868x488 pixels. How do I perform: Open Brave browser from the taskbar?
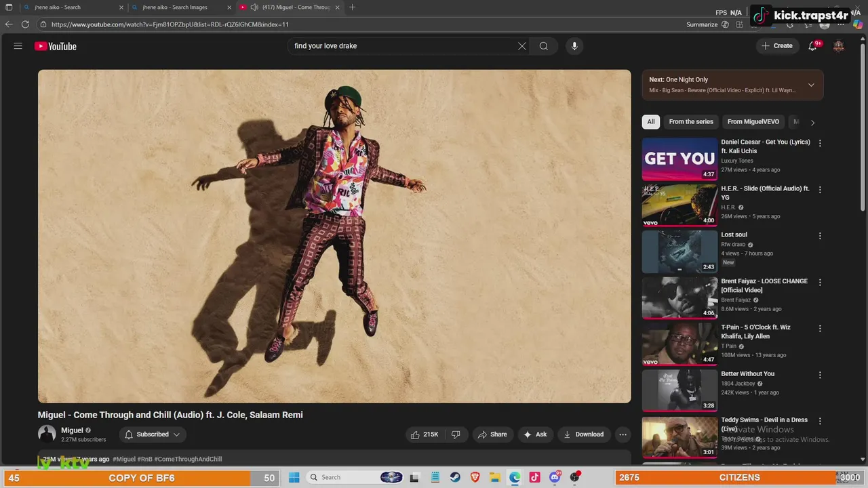[x=475, y=477]
